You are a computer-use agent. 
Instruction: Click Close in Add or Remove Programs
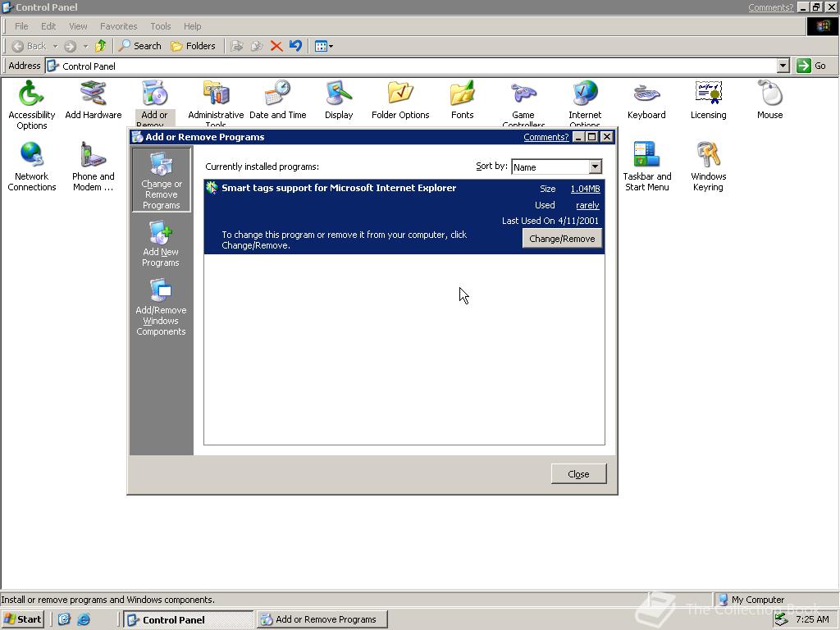(x=578, y=474)
